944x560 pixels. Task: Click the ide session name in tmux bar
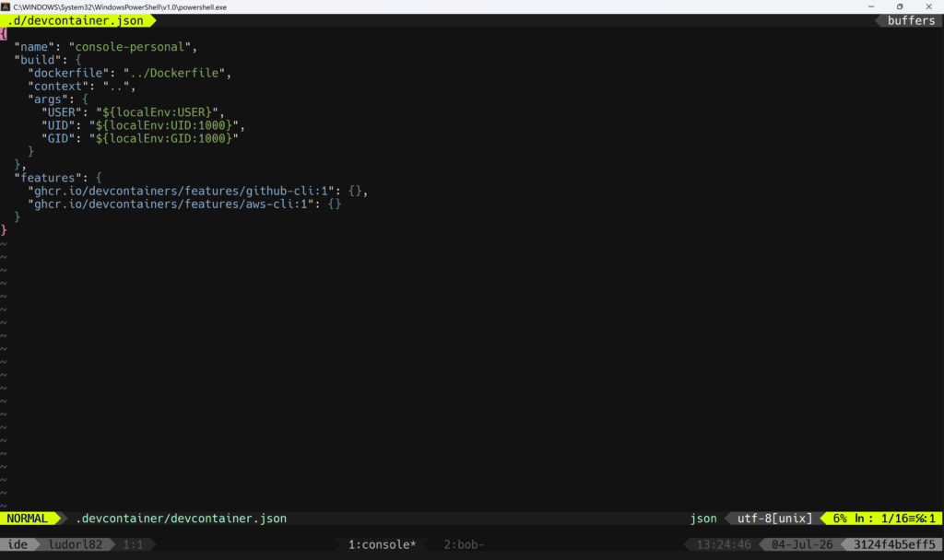coord(18,544)
